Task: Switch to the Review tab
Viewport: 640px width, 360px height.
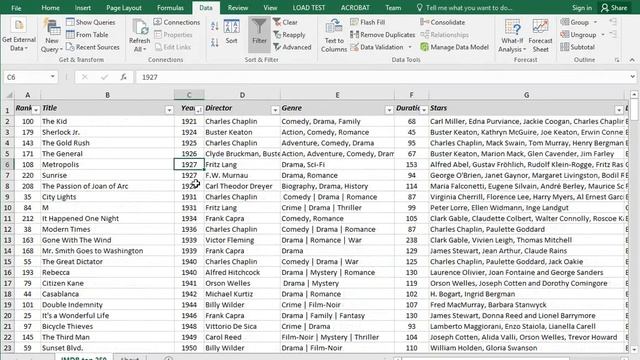Action: point(238,8)
